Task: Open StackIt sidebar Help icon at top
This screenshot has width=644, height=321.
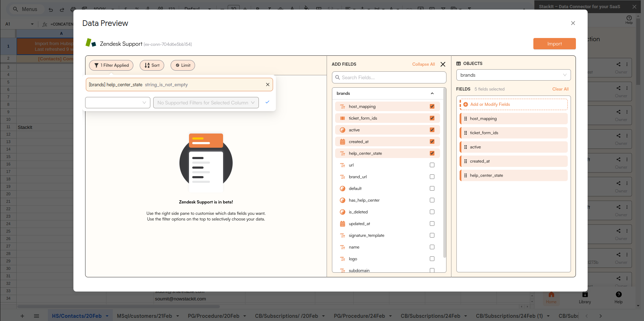Action: (629, 20)
